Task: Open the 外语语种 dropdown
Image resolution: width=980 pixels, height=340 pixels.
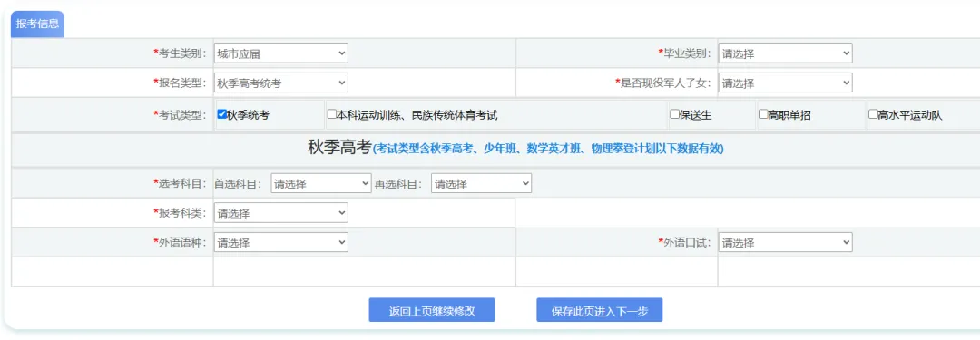Action: 280,242
